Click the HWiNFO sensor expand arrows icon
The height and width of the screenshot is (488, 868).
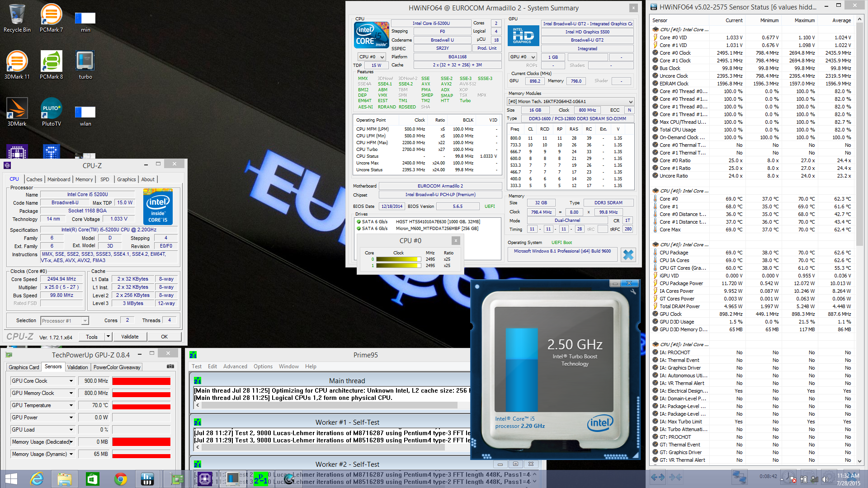pos(658,477)
